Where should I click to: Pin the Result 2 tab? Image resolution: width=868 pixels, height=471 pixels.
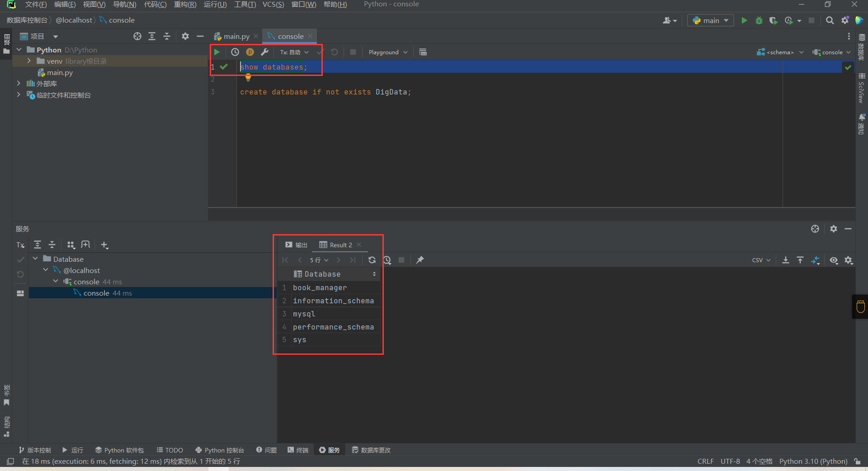[420, 260]
